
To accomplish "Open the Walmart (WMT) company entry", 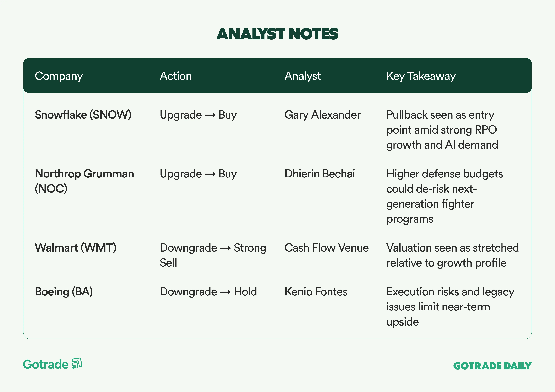I will point(76,248).
